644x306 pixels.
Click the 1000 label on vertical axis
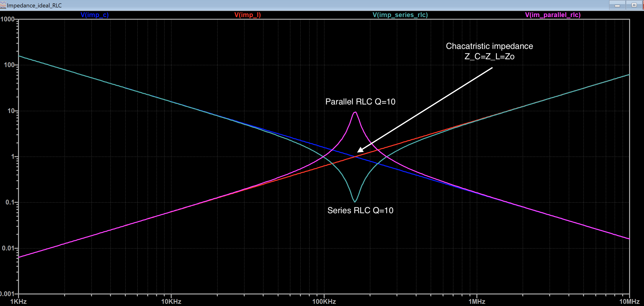[x=7, y=19]
